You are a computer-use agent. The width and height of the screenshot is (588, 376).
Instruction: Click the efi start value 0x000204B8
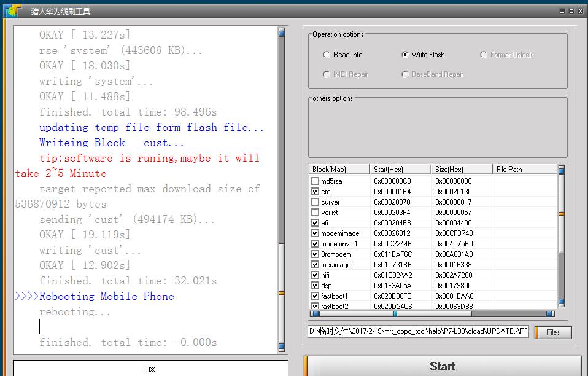392,222
